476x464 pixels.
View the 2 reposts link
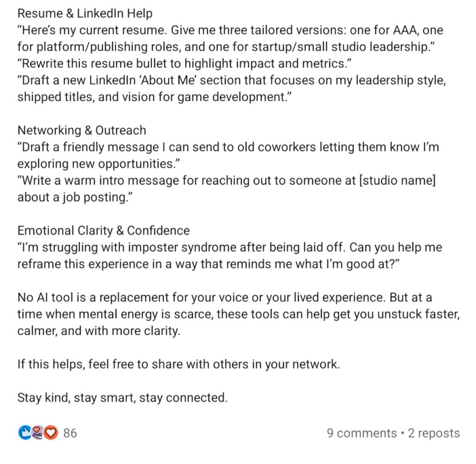click(434, 433)
